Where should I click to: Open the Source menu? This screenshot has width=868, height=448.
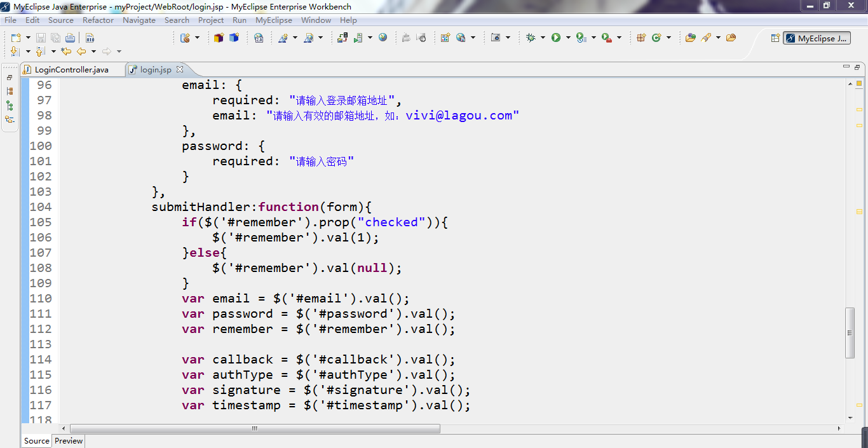pyautogui.click(x=61, y=20)
